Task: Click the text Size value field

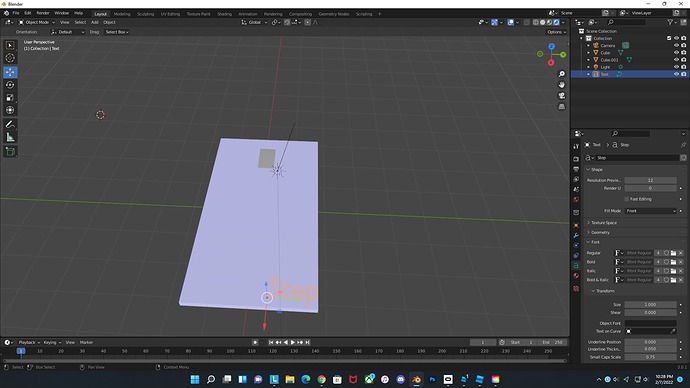Action: click(650, 304)
